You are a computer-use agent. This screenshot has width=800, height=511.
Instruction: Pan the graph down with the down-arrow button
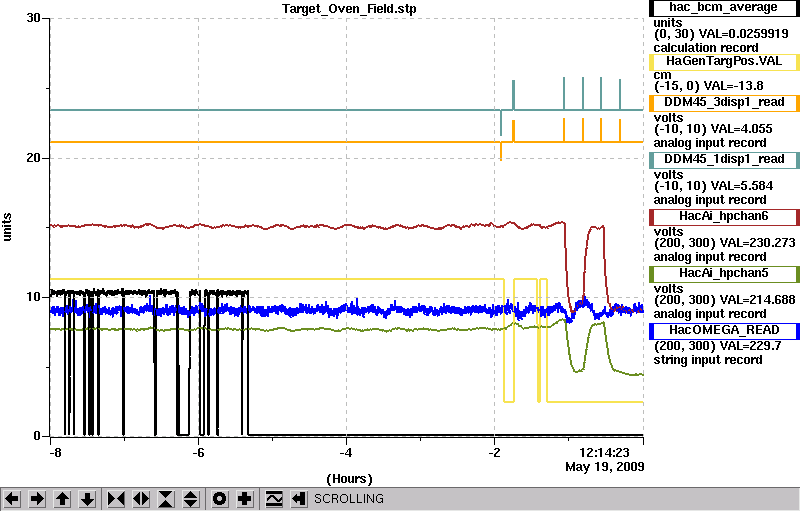(88, 498)
